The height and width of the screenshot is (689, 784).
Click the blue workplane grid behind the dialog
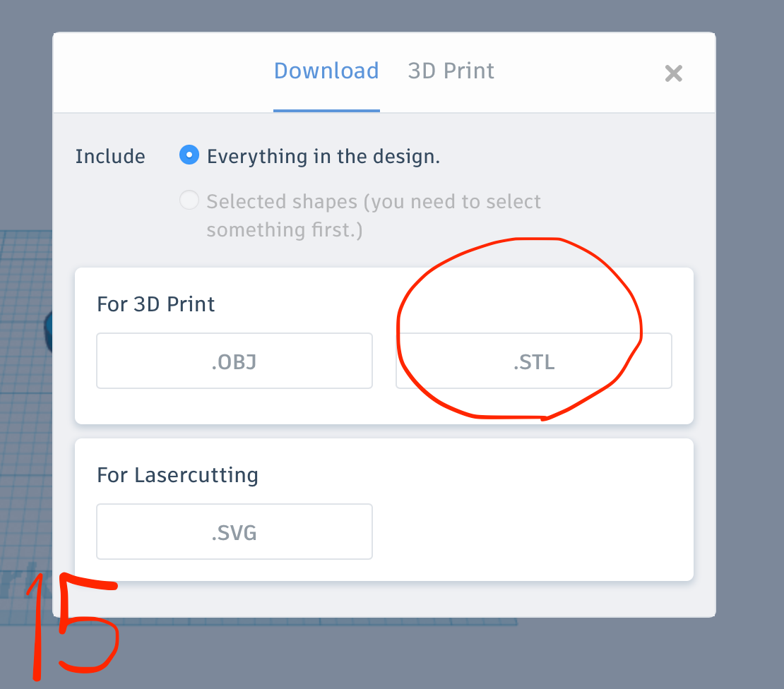[x=25, y=400]
